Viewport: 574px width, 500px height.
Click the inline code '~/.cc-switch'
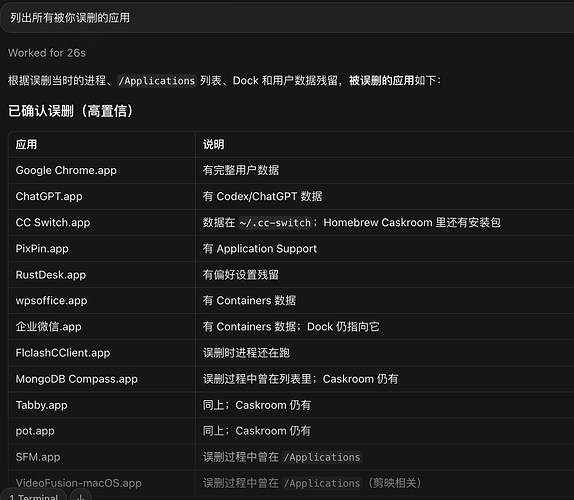click(x=275, y=223)
